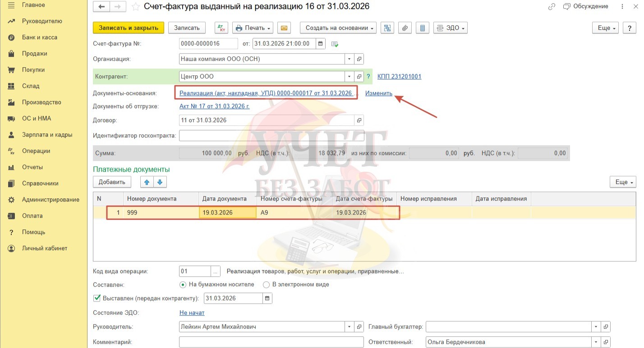Open Банк и касса sidebar section

(39, 37)
